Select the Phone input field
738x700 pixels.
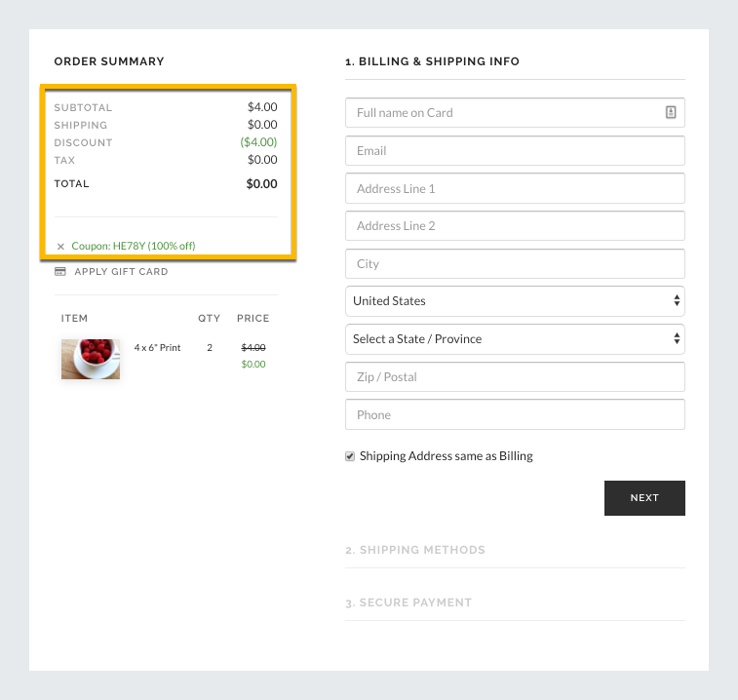click(x=515, y=415)
